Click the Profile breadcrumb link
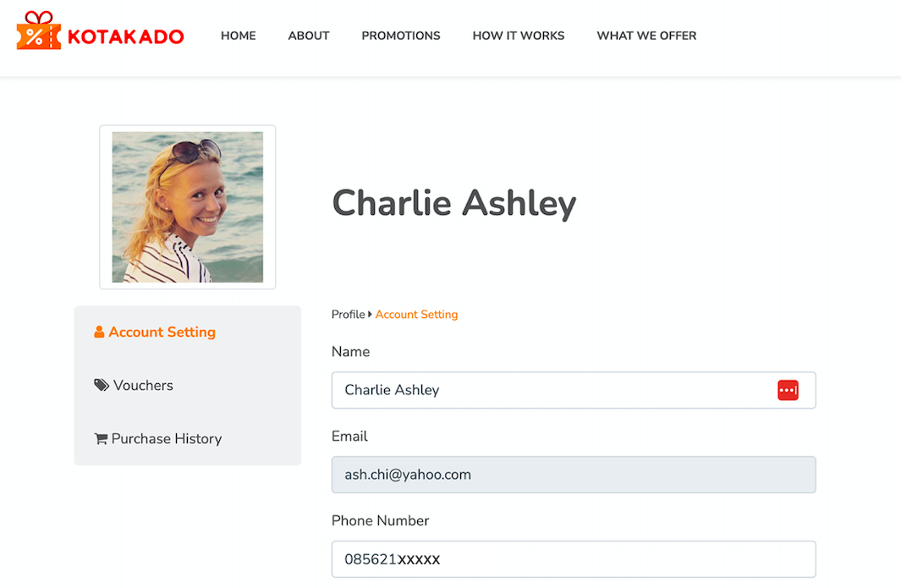The width and height of the screenshot is (901, 588). tap(348, 315)
